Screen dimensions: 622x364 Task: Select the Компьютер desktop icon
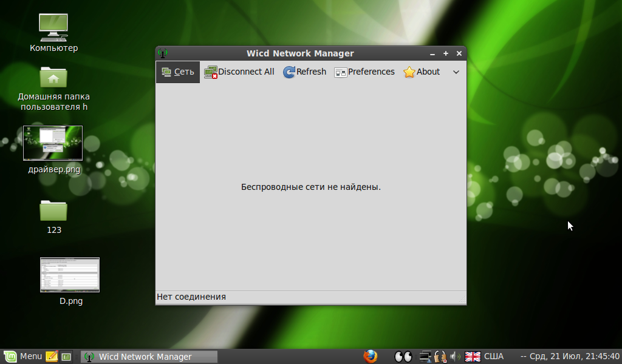(x=53, y=33)
